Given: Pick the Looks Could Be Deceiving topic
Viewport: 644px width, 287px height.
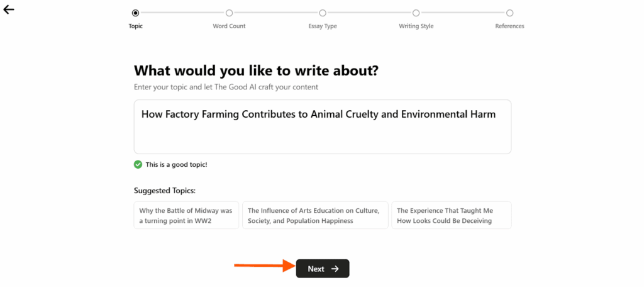Looking at the screenshot, I should click(452, 215).
